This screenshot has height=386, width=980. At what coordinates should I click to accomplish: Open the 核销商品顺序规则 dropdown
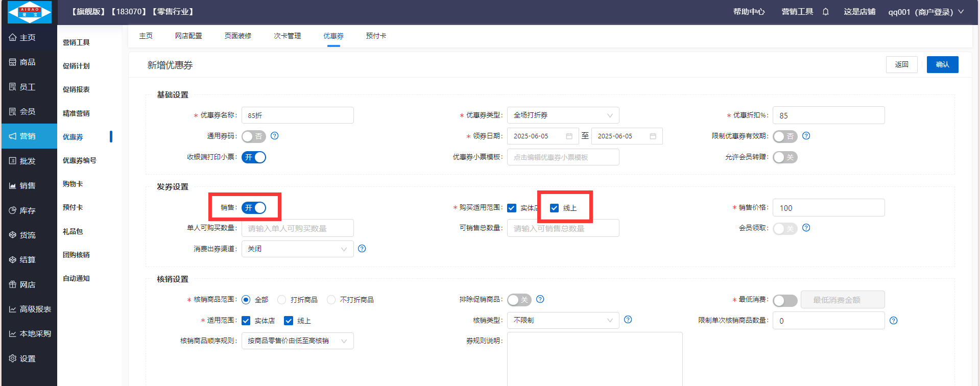297,341
